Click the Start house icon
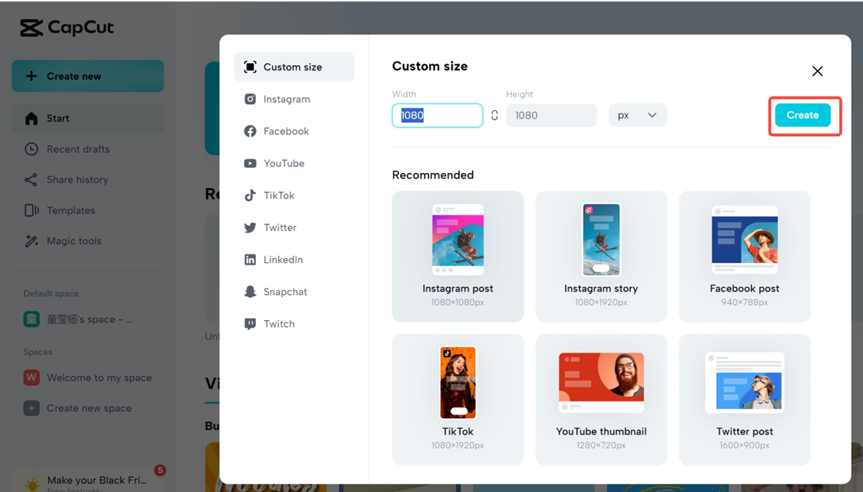863x492 pixels. click(x=31, y=118)
